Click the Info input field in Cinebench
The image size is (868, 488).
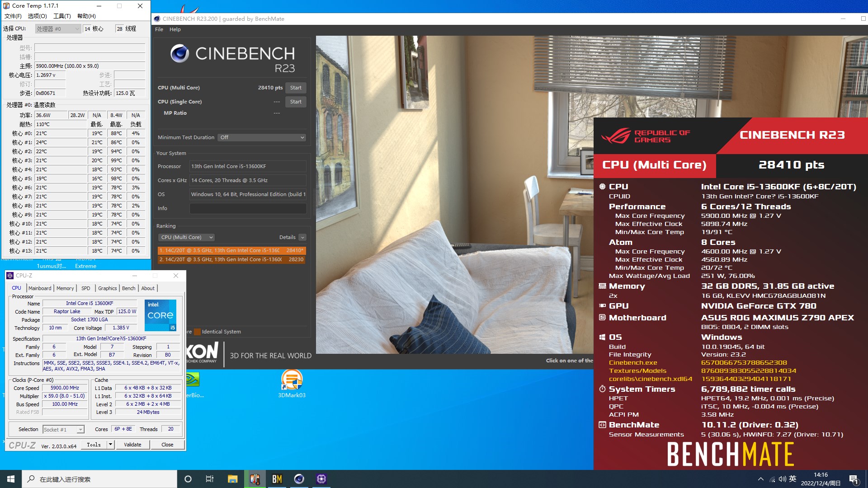tap(248, 208)
